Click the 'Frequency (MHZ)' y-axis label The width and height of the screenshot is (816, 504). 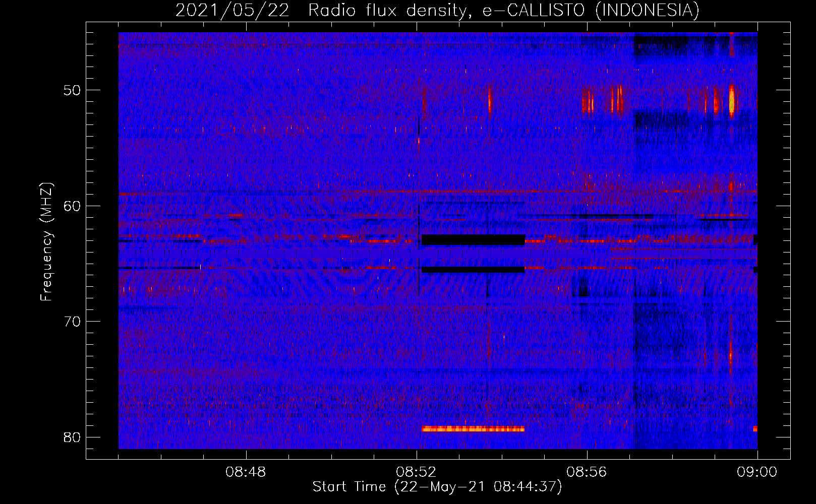(x=46, y=242)
